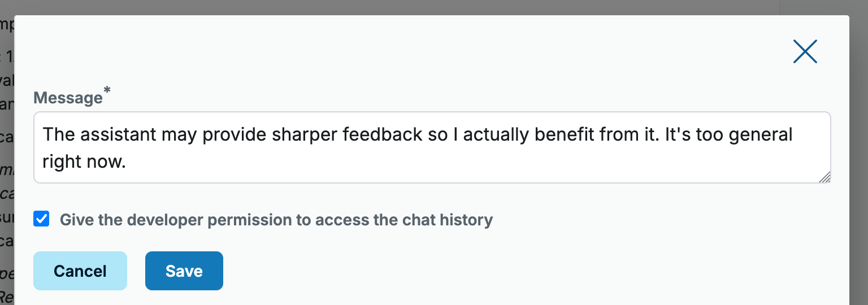Click the required asterisk beside Message
Viewport: 868px width, 305px height.
pyautogui.click(x=107, y=91)
